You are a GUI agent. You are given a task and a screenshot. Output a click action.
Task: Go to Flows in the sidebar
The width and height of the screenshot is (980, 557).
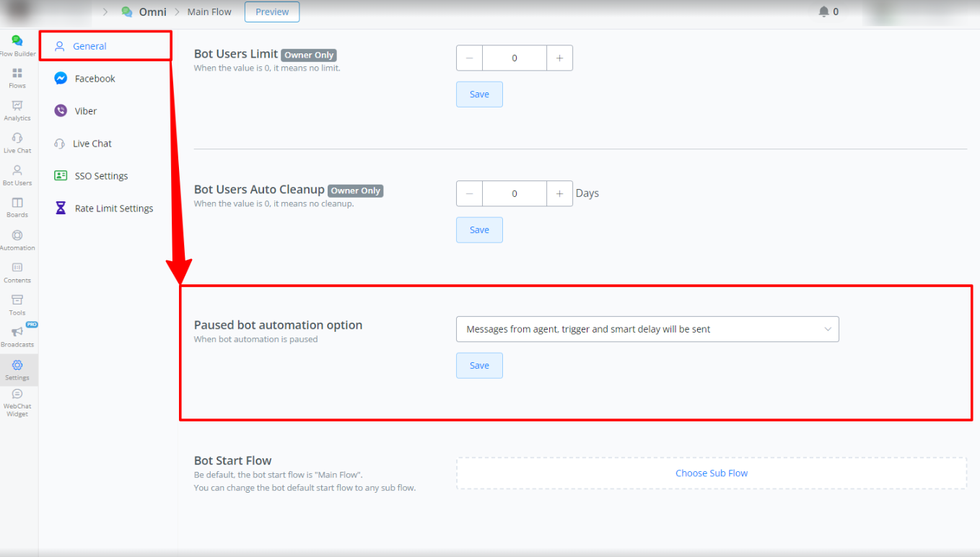[x=17, y=77]
